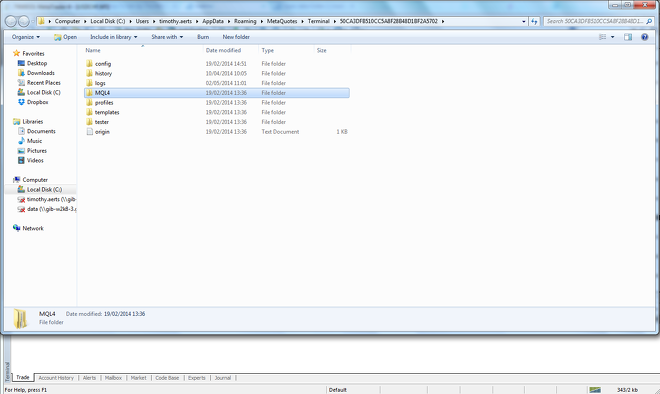Image resolution: width=660 pixels, height=394 pixels.
Task: Open Desktop in Favorites
Action: click(x=32, y=63)
